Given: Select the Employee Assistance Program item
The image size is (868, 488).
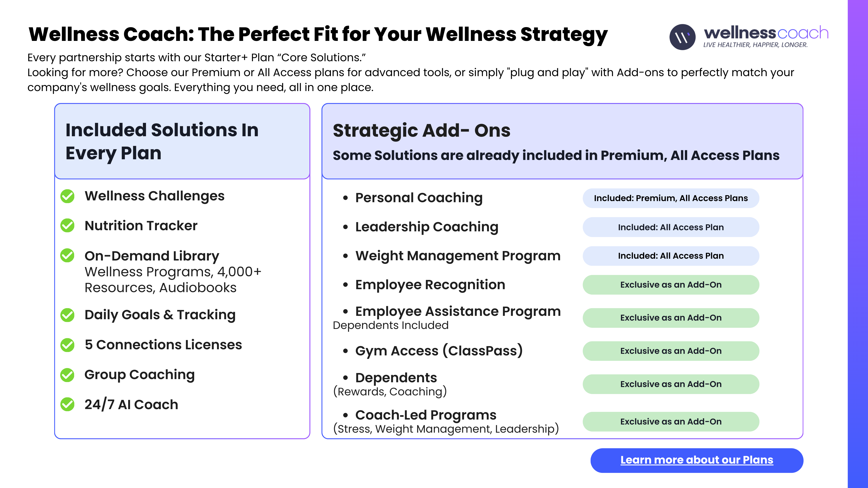Looking at the screenshot, I should [x=458, y=312].
